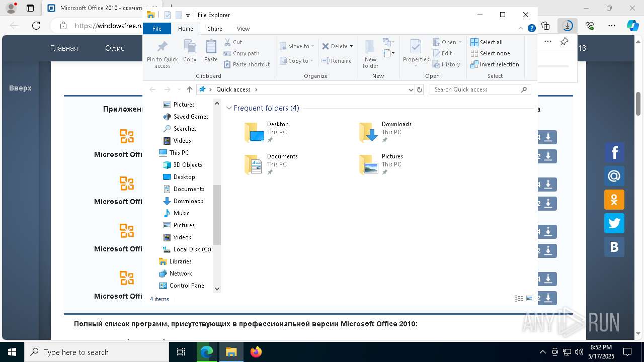
Task: Select Network in navigation pane
Action: click(x=176, y=274)
